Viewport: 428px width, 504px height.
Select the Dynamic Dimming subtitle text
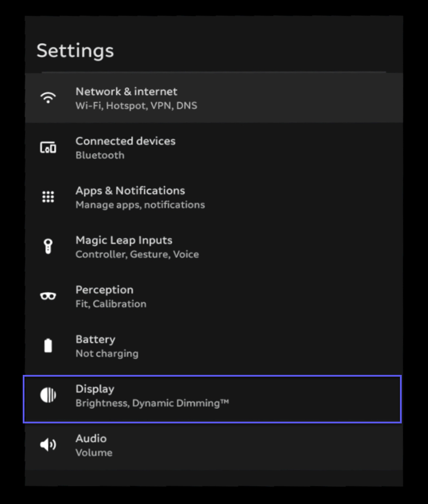coord(153,403)
